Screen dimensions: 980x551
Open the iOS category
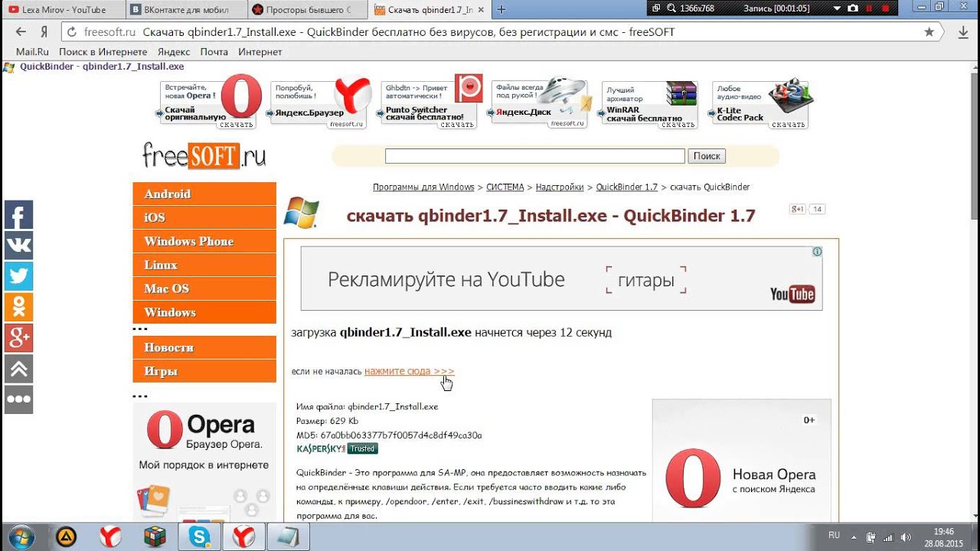click(x=204, y=217)
